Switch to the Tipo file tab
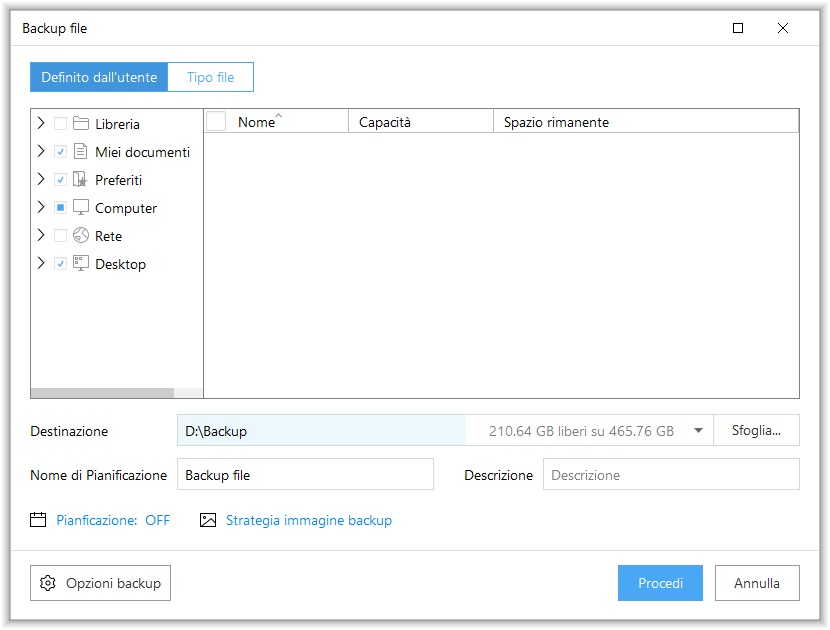 click(x=210, y=77)
